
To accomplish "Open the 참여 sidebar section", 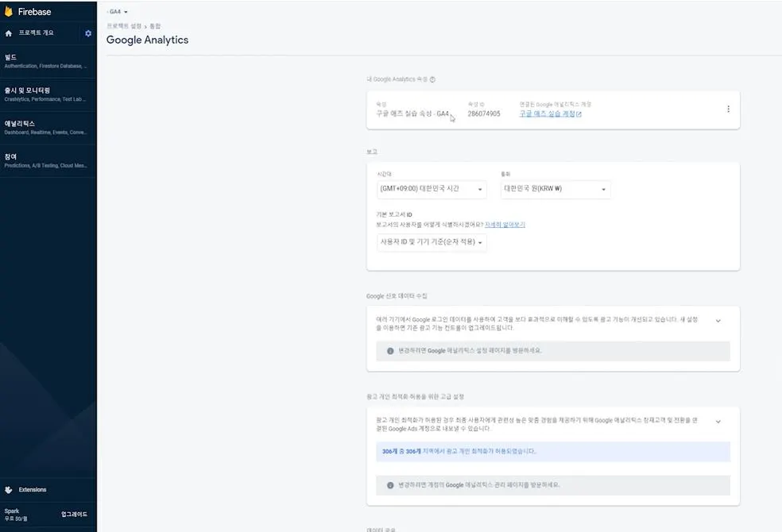I will point(48,161).
